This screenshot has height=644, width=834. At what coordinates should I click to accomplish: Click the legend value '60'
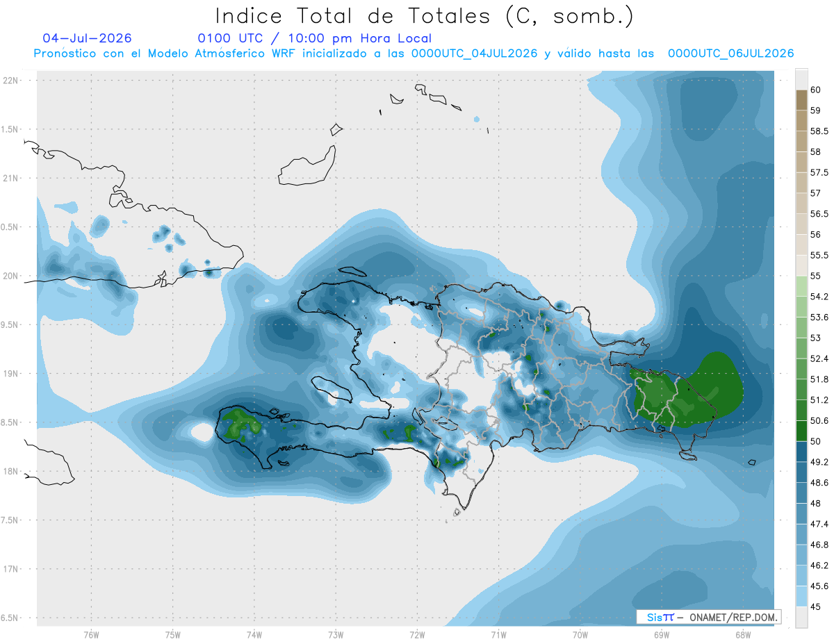point(816,90)
